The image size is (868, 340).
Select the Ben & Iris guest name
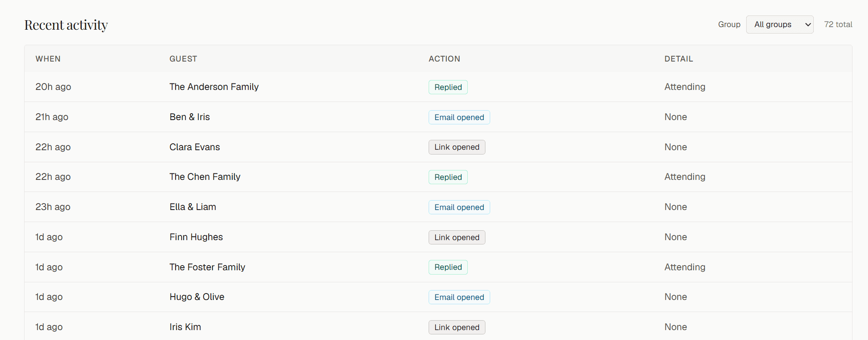coord(190,117)
